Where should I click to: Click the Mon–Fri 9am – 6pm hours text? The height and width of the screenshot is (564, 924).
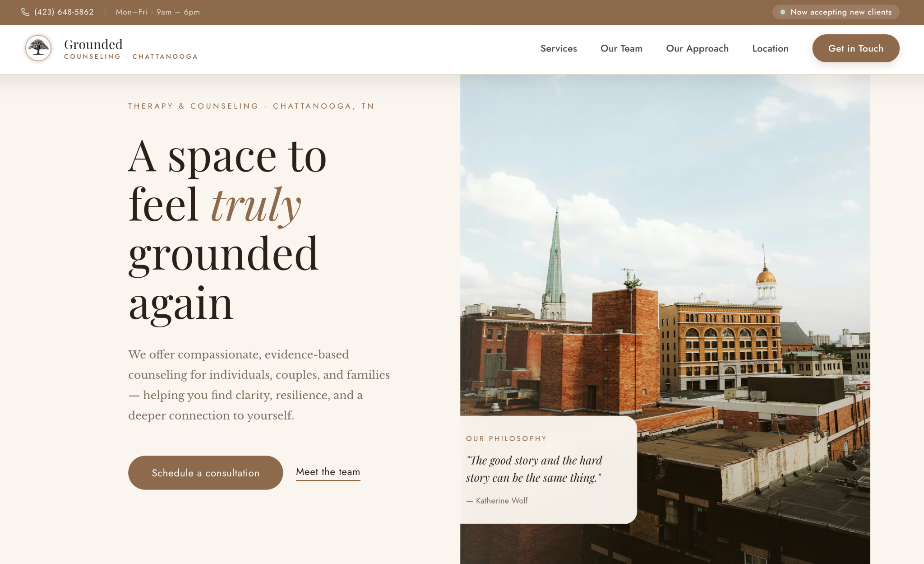(x=157, y=12)
